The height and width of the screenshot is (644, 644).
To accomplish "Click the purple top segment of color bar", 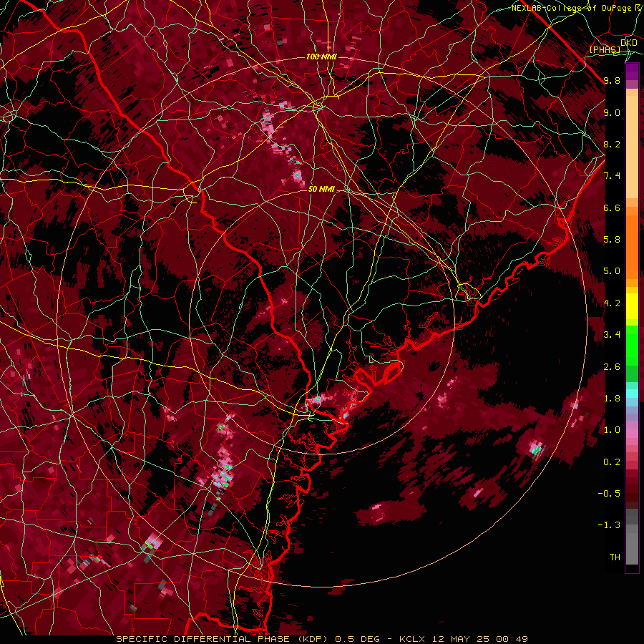I will [632, 72].
